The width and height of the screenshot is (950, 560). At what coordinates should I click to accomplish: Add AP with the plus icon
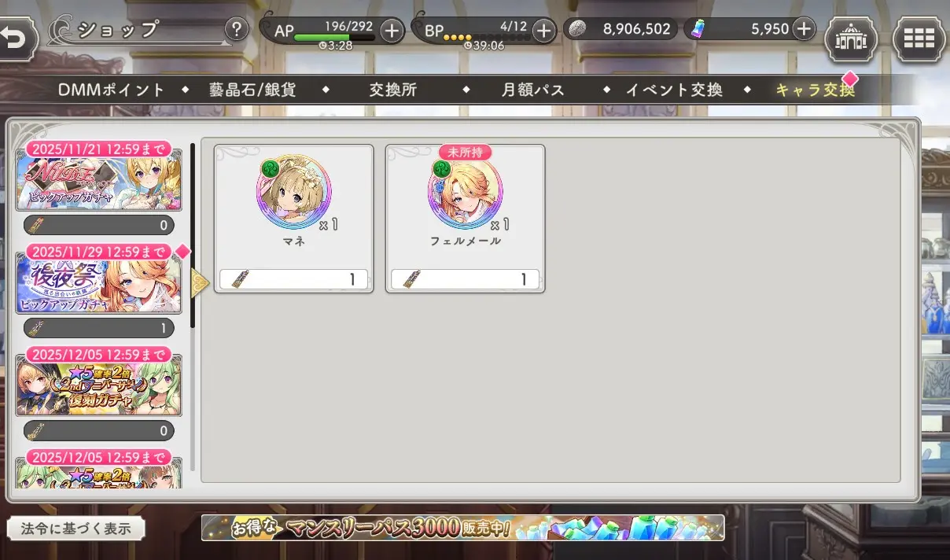coord(392,30)
